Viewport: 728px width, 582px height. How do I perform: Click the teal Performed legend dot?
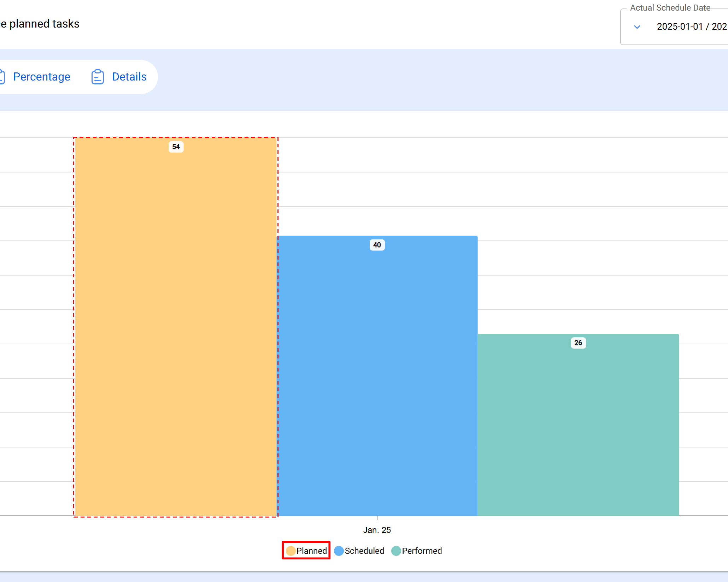click(x=396, y=551)
